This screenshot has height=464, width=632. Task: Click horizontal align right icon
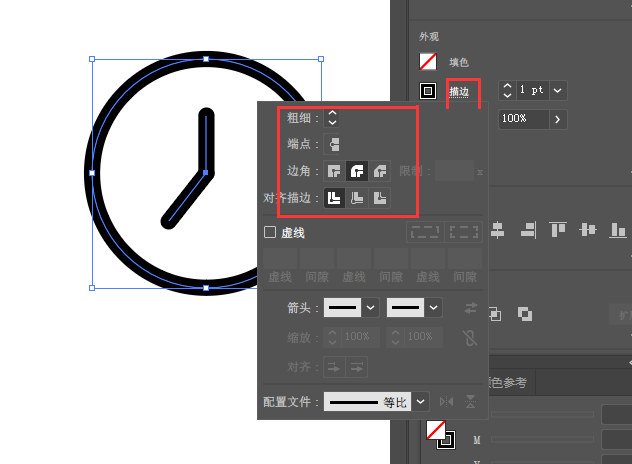(528, 230)
